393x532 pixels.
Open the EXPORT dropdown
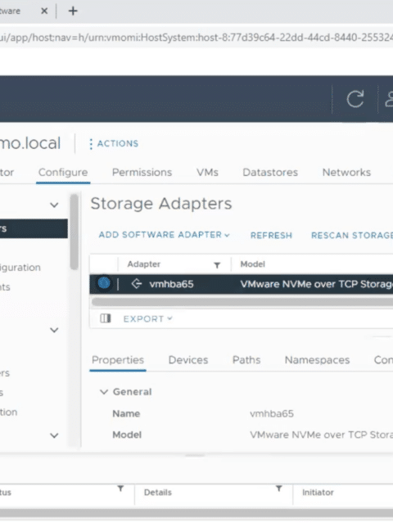(148, 319)
